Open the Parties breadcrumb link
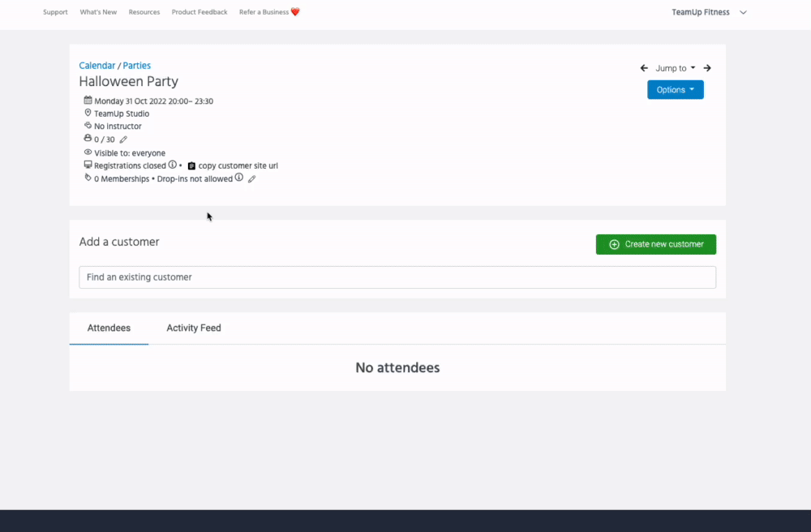The height and width of the screenshot is (532, 811). pos(137,66)
